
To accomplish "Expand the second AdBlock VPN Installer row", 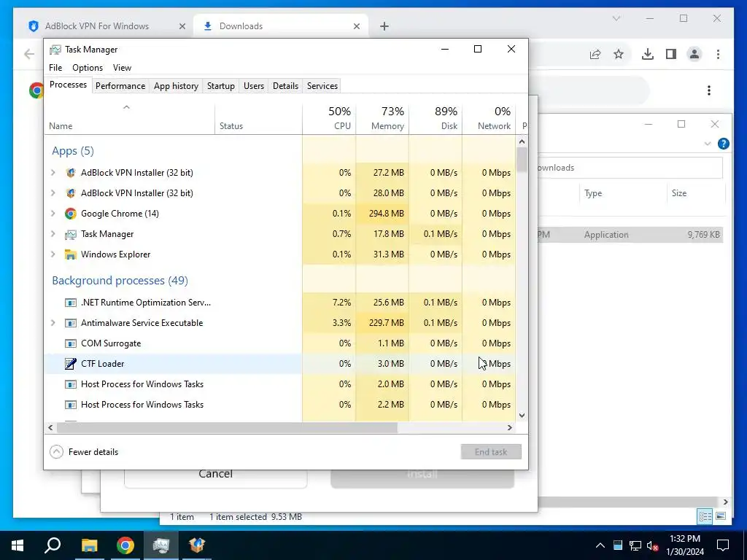I will coord(53,193).
